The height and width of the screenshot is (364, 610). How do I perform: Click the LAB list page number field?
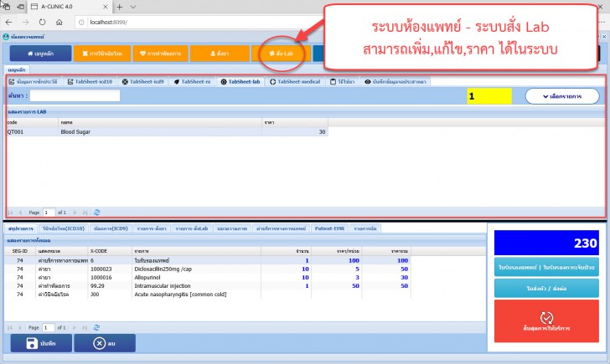[x=49, y=213]
